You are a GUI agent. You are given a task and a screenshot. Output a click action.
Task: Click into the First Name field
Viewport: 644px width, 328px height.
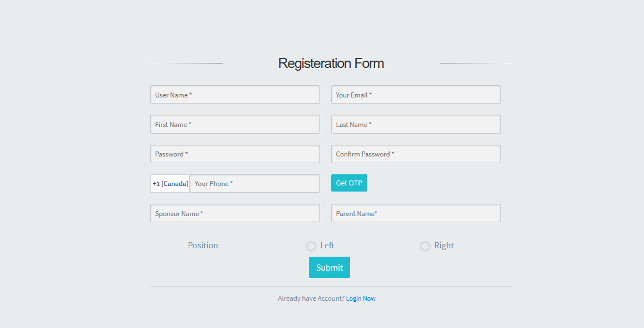(235, 124)
